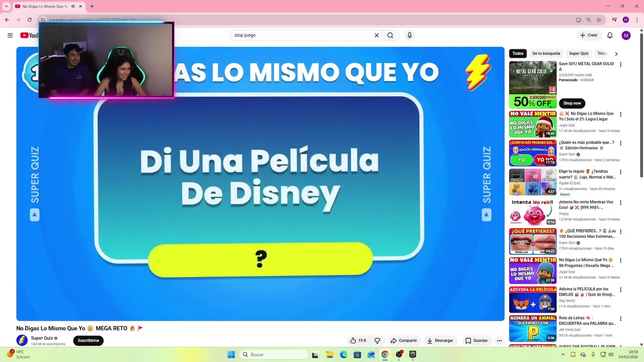This screenshot has height=362, width=644.
Task: Close the No Digas Lo Mismo tab
Action: coord(80,6)
